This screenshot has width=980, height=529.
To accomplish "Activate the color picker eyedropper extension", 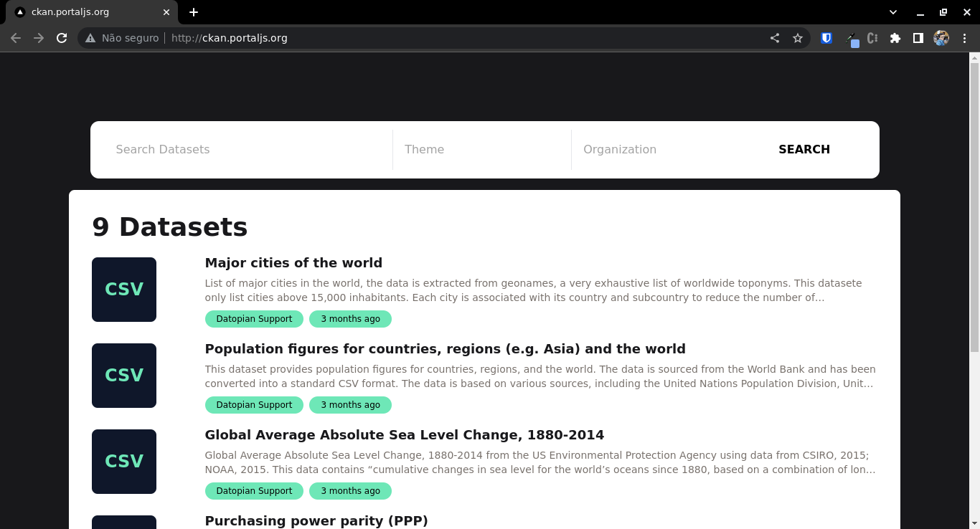I will click(850, 38).
